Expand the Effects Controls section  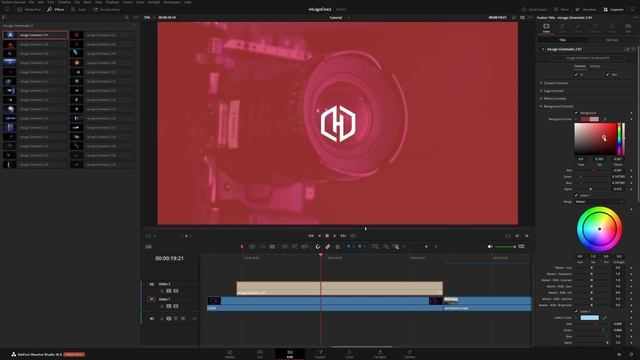point(555,98)
